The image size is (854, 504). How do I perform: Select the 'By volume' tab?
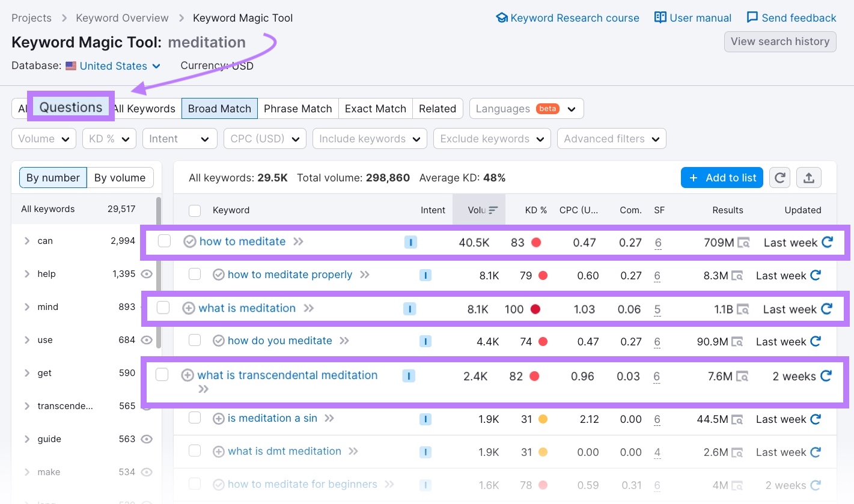click(120, 178)
